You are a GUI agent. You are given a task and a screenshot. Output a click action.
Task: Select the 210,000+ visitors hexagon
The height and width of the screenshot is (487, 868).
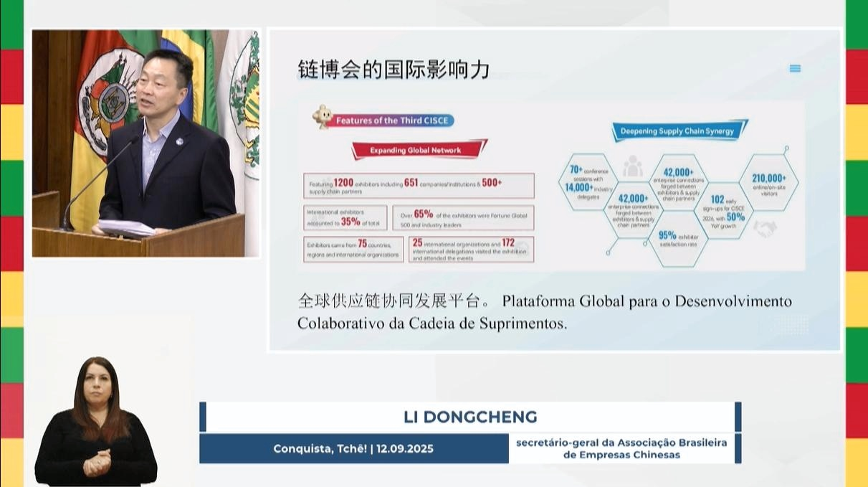coord(769,183)
